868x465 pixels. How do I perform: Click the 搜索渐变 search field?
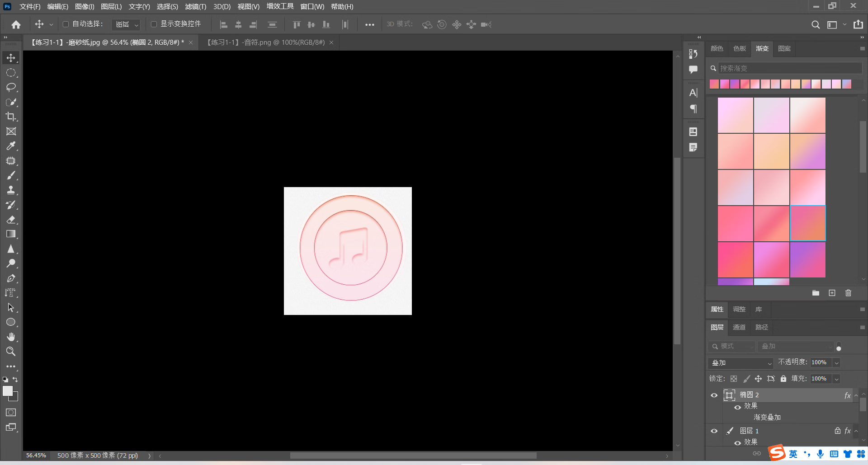click(x=790, y=68)
